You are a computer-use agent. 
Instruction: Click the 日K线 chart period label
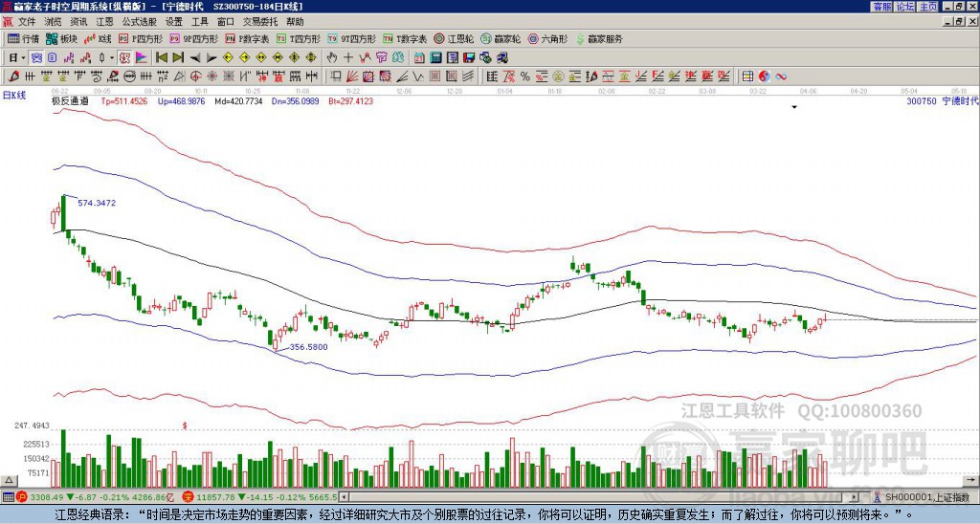coord(14,96)
